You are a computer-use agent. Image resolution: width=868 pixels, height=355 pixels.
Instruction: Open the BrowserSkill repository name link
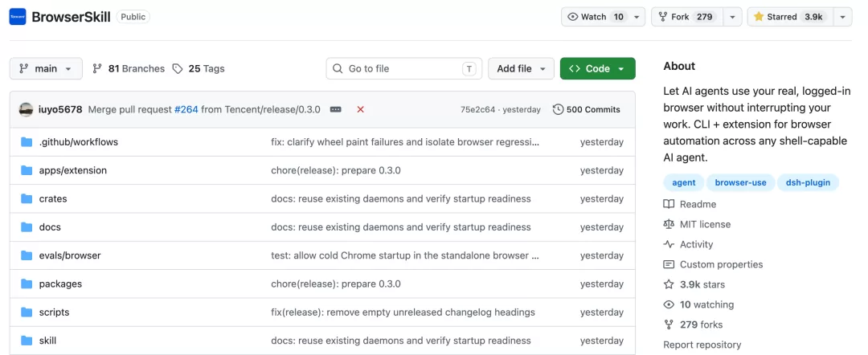[x=71, y=17]
